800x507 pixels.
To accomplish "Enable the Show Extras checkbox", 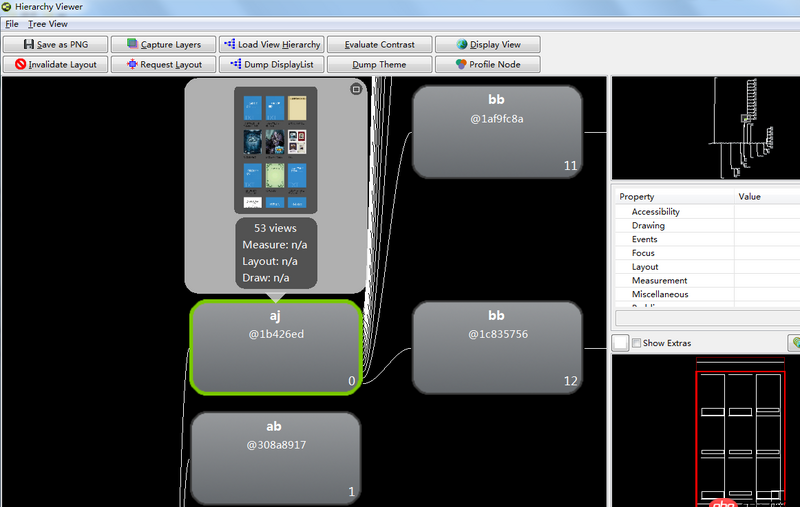I will (636, 343).
